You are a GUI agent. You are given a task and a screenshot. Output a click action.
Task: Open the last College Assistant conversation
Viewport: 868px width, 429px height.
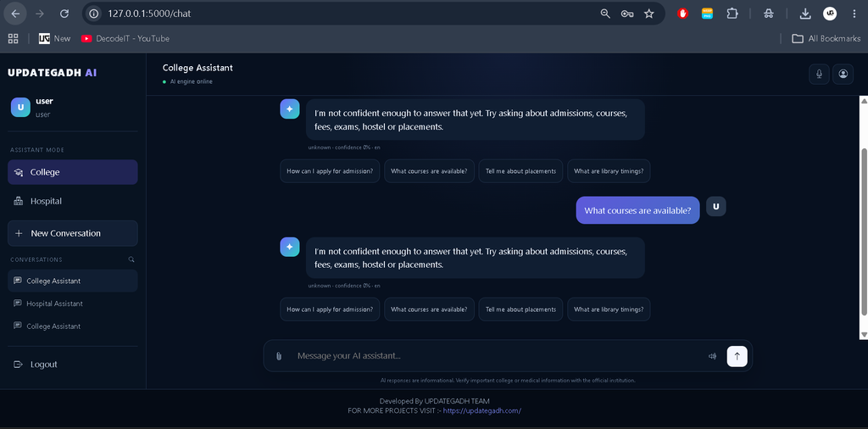[73, 326]
